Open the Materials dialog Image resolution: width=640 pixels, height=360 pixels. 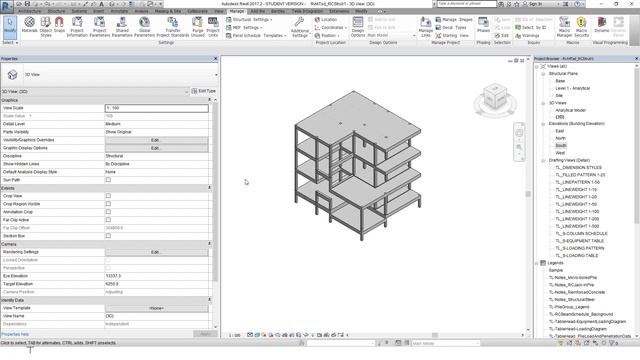pyautogui.click(x=29, y=26)
